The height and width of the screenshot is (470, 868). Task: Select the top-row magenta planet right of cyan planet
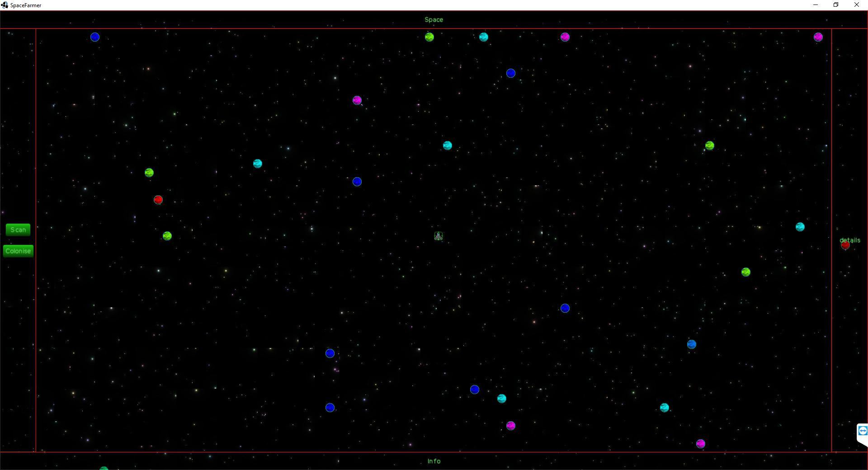click(x=565, y=37)
